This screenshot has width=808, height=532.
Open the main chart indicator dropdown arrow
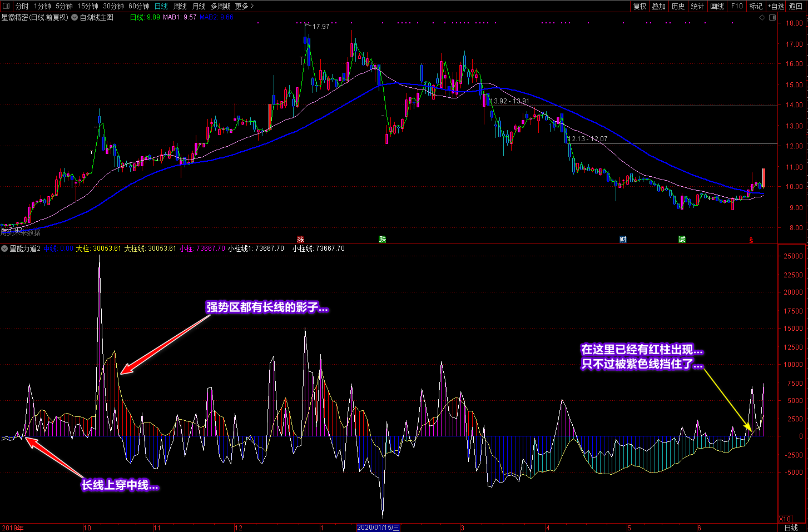tap(75, 17)
